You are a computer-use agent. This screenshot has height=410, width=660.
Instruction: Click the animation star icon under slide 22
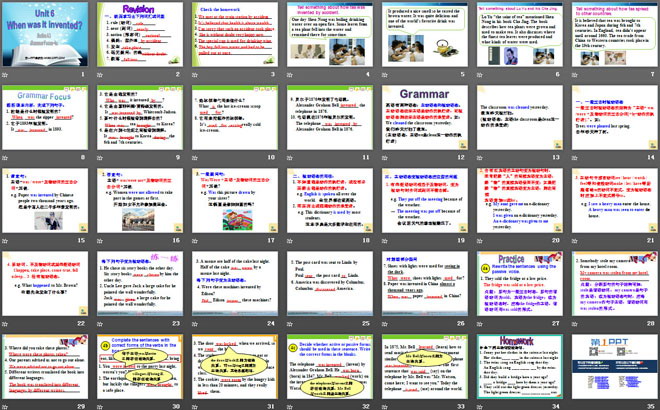5,324
